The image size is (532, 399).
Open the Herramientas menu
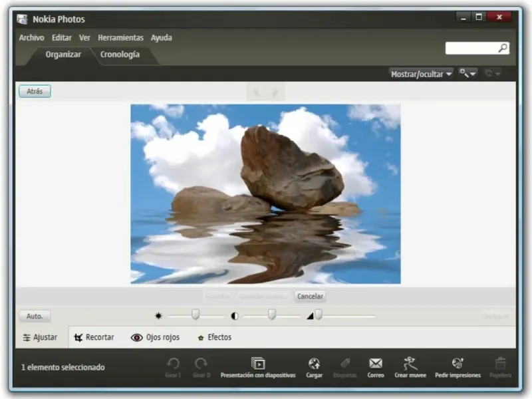tap(120, 38)
